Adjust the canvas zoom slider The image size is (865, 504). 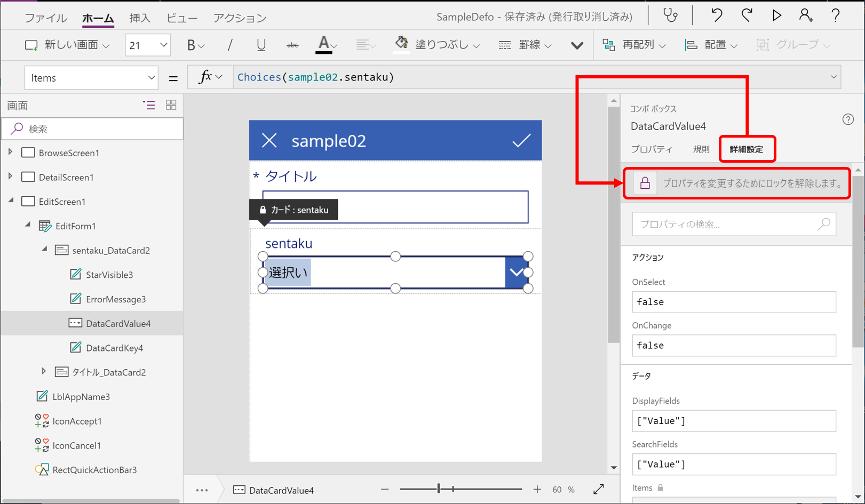click(438, 489)
